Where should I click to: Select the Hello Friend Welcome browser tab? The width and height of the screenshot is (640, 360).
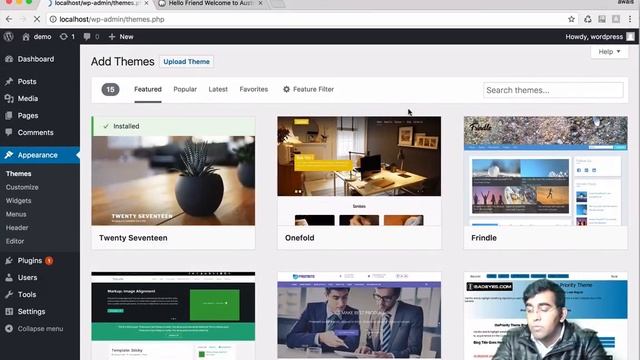click(210, 3)
